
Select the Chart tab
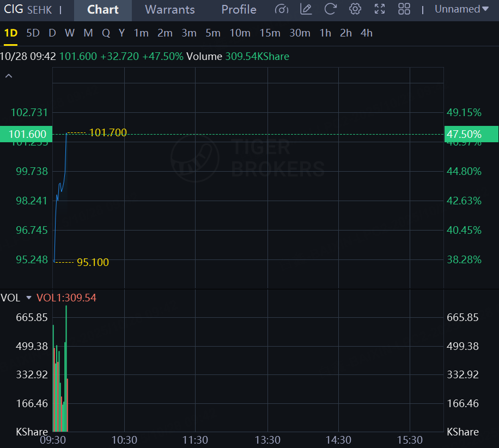pos(103,10)
